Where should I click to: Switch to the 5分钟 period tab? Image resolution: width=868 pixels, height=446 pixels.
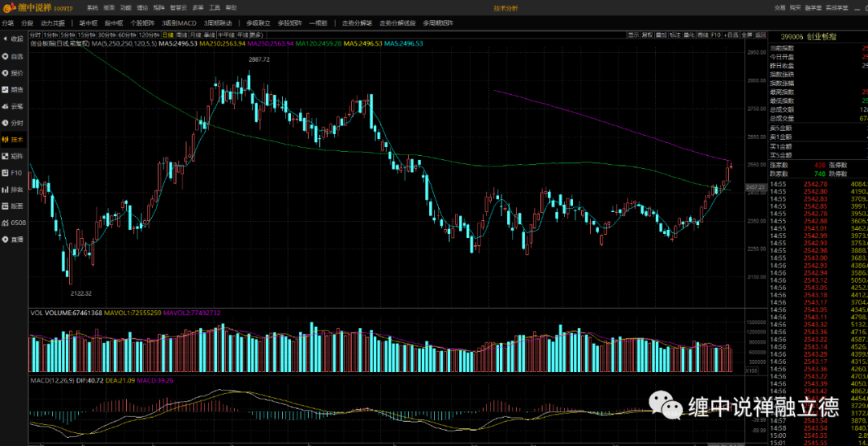(x=68, y=35)
